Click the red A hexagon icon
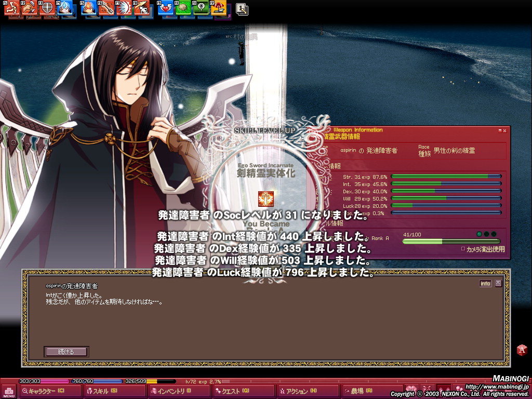Screen dimensions: 532x399 (x=522, y=350)
